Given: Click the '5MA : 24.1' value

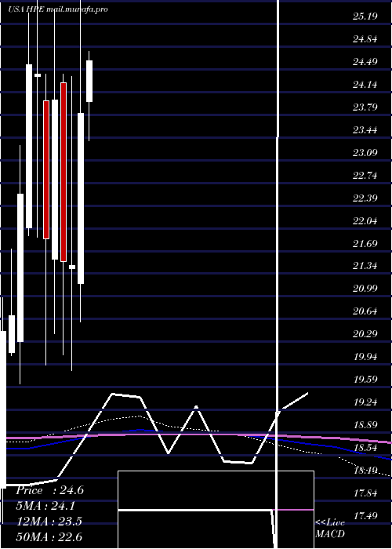Looking at the screenshot, I should click(45, 506).
